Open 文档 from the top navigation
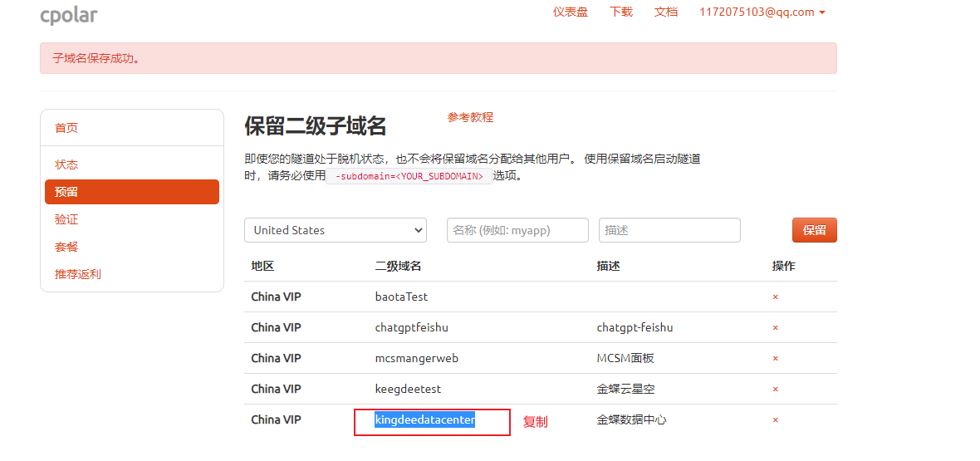980x461 pixels. (x=666, y=12)
